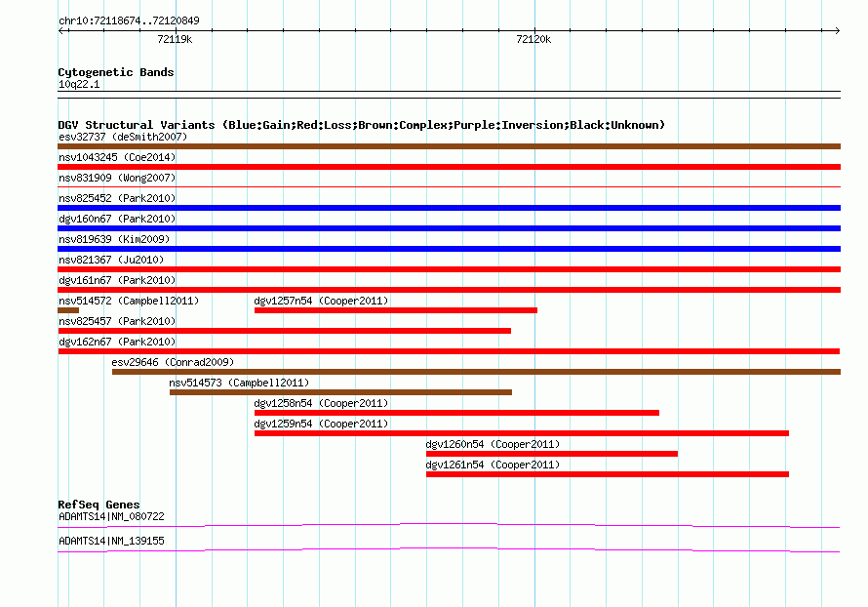Screen dimensions: 868x607
Task: Open the nsv1043245 (Coe2014) variant label
Action: click(x=117, y=157)
